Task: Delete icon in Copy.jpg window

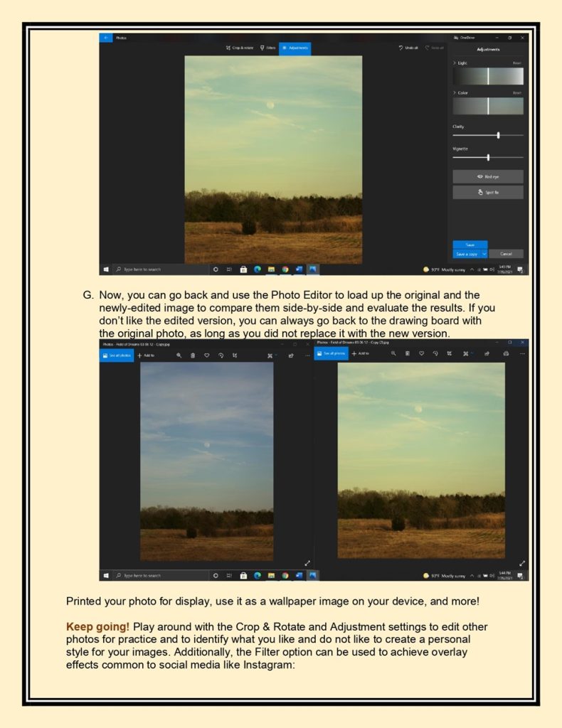Action: pos(193,355)
